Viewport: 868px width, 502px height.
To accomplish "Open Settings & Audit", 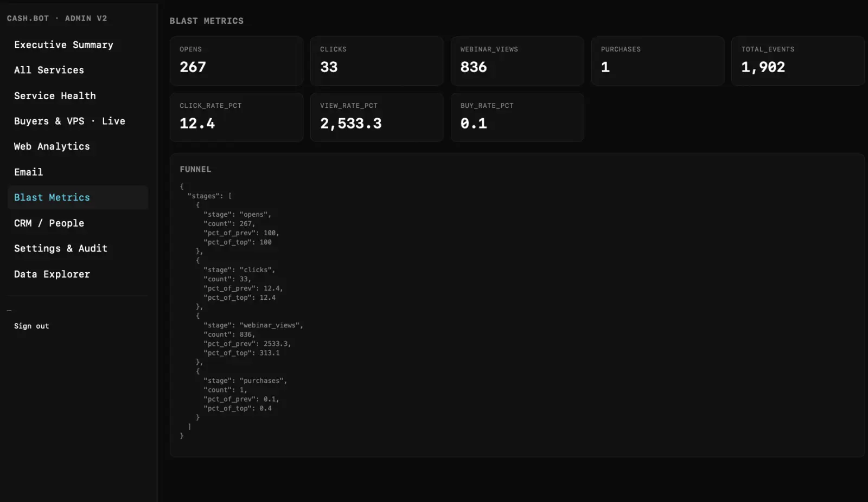I will pos(61,249).
